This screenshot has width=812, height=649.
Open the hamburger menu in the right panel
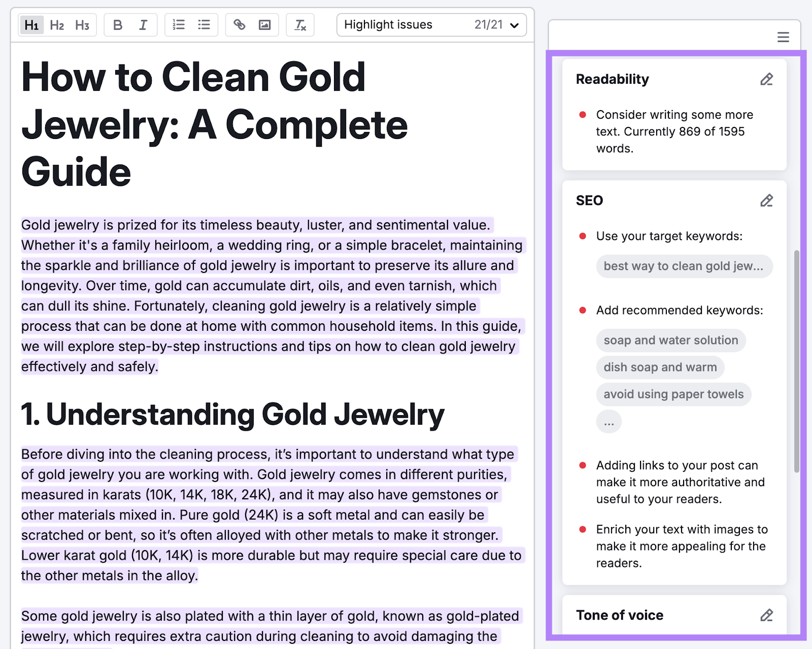(783, 37)
